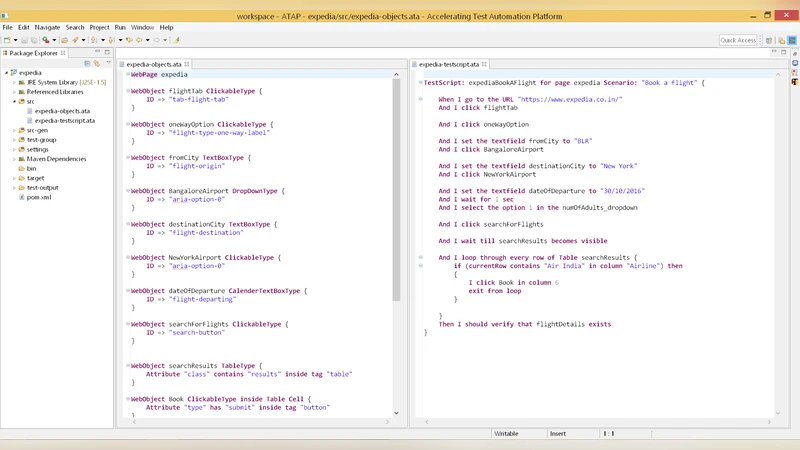
Task: Toggle Link with Editor in Package Explorer
Action: (96, 63)
